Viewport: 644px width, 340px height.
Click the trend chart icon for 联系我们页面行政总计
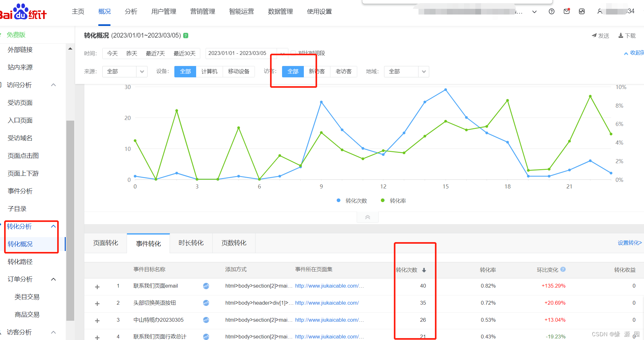[x=206, y=337]
